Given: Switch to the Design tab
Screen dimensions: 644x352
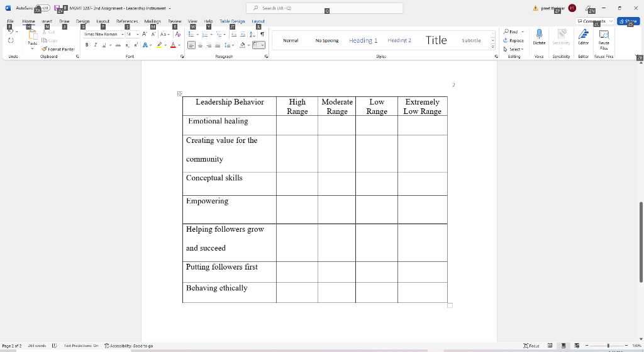Looking at the screenshot, I should [82, 21].
